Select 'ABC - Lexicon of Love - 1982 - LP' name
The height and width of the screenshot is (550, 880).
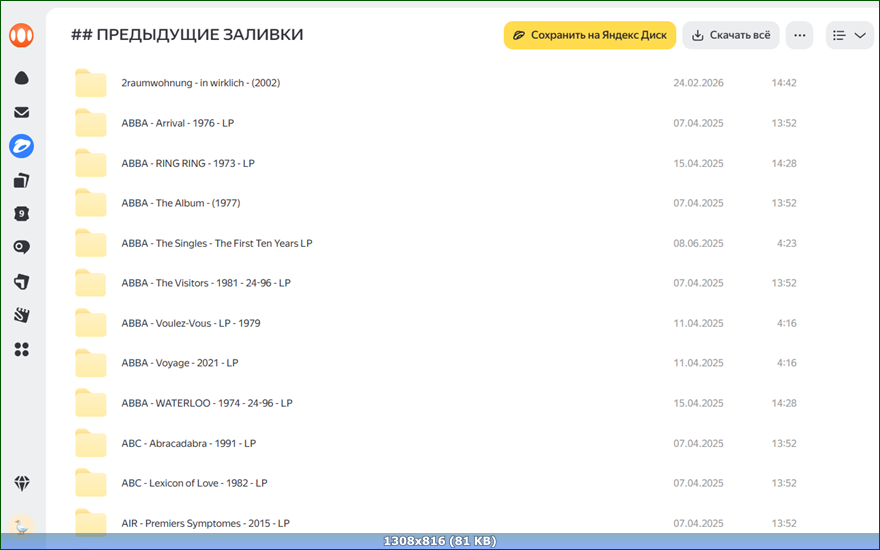[x=194, y=483]
